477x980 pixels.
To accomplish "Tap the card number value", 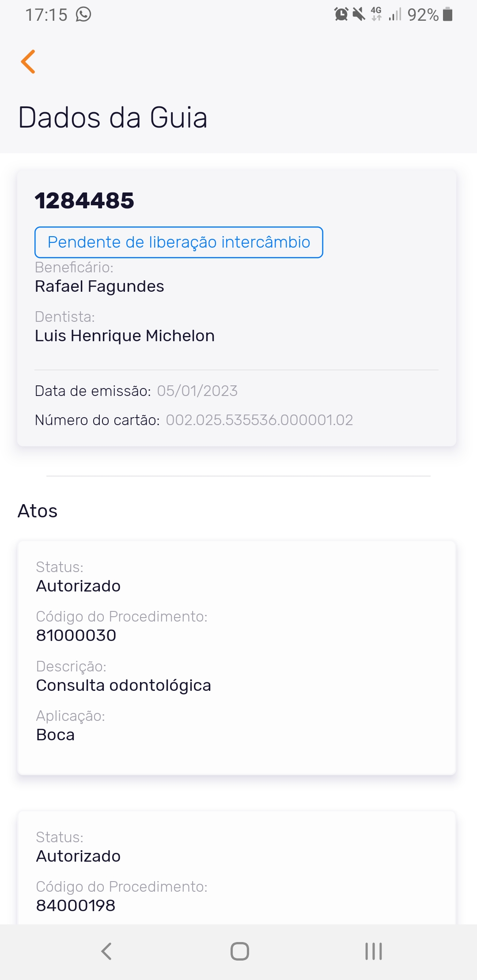I will point(259,420).
